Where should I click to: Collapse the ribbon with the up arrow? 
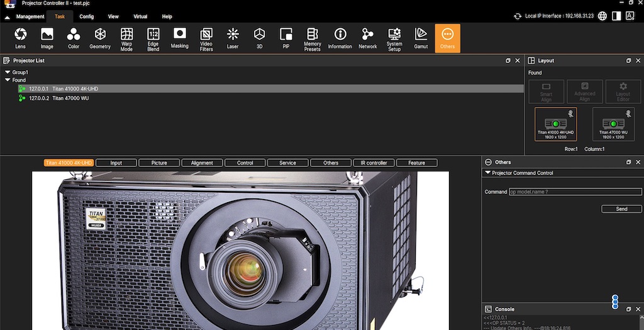(x=7, y=17)
